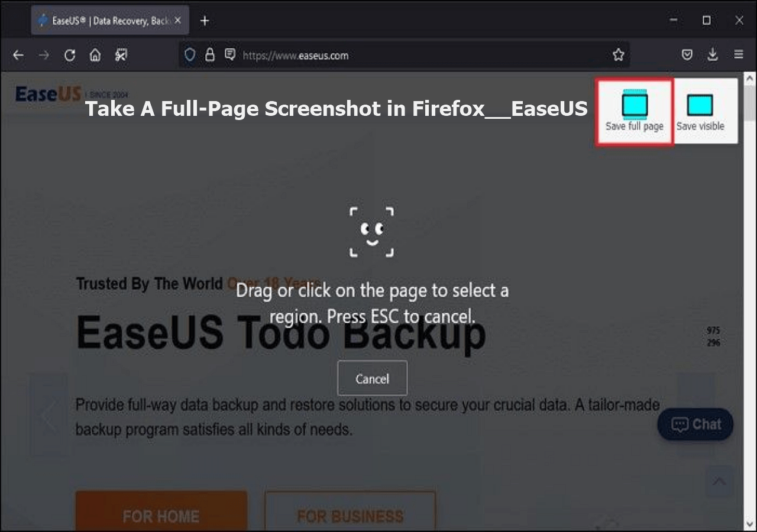This screenshot has width=757, height=532.
Task: Open the Chat support widget
Action: click(x=695, y=424)
